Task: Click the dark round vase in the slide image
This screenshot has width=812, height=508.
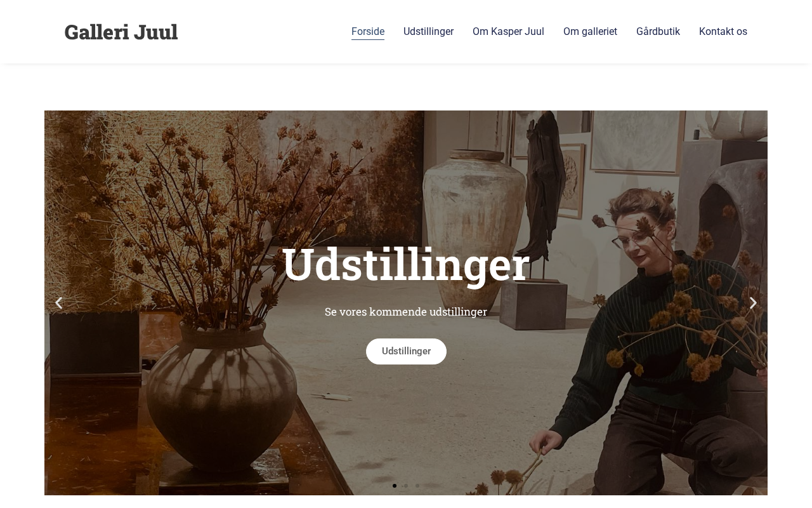Action: point(240,400)
